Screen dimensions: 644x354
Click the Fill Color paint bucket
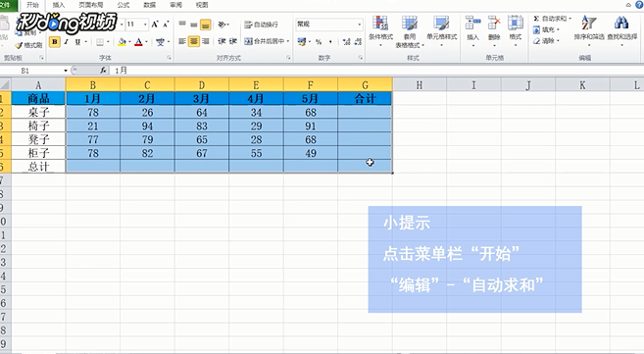(x=122, y=42)
